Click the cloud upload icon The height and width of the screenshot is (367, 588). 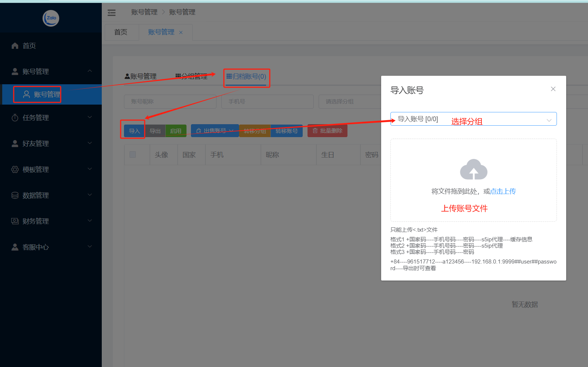click(x=473, y=170)
